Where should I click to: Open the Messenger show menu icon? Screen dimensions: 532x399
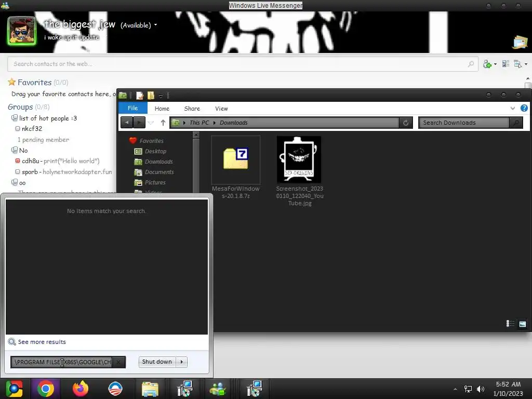(x=521, y=64)
